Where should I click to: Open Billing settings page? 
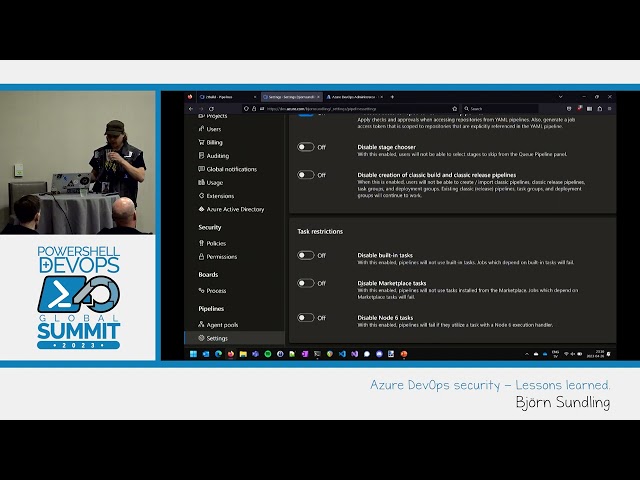(215, 142)
